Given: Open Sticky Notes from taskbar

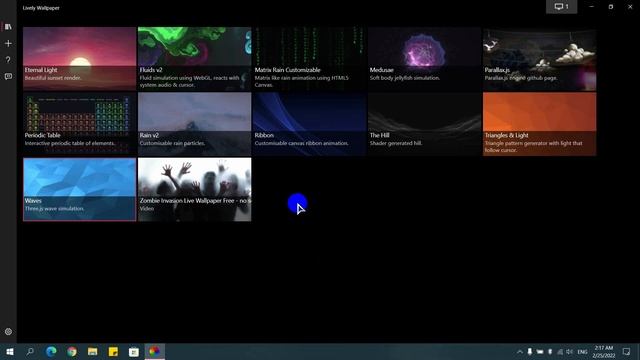Looking at the screenshot, I should tap(113, 351).
